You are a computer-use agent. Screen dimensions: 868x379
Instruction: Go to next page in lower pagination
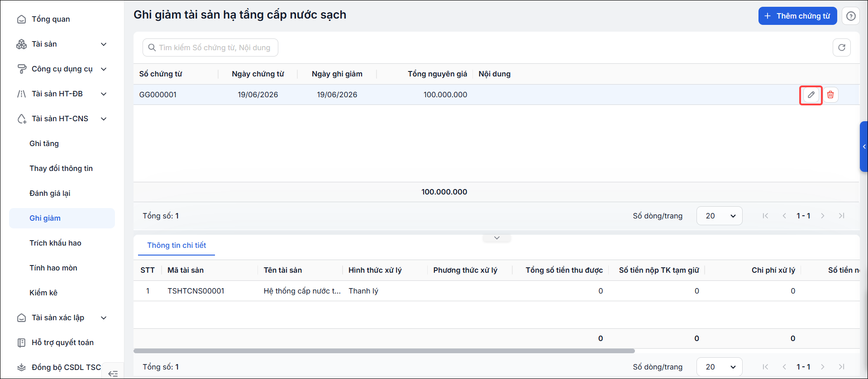click(823, 367)
